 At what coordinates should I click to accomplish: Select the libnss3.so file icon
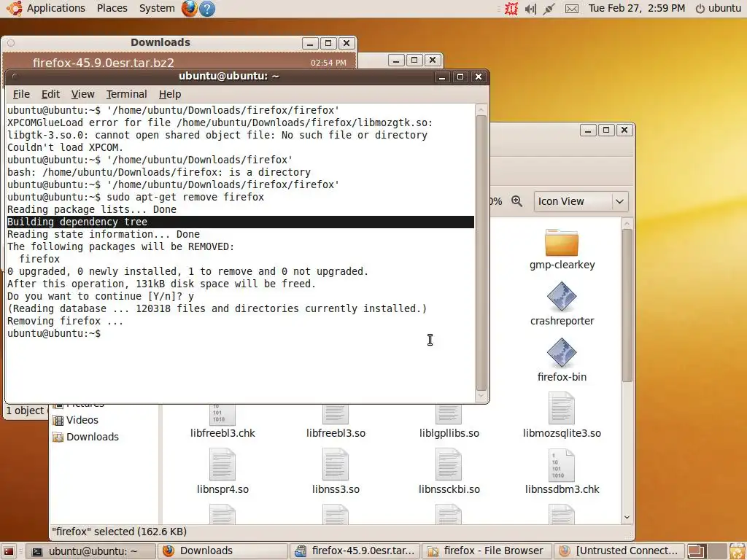tap(336, 465)
